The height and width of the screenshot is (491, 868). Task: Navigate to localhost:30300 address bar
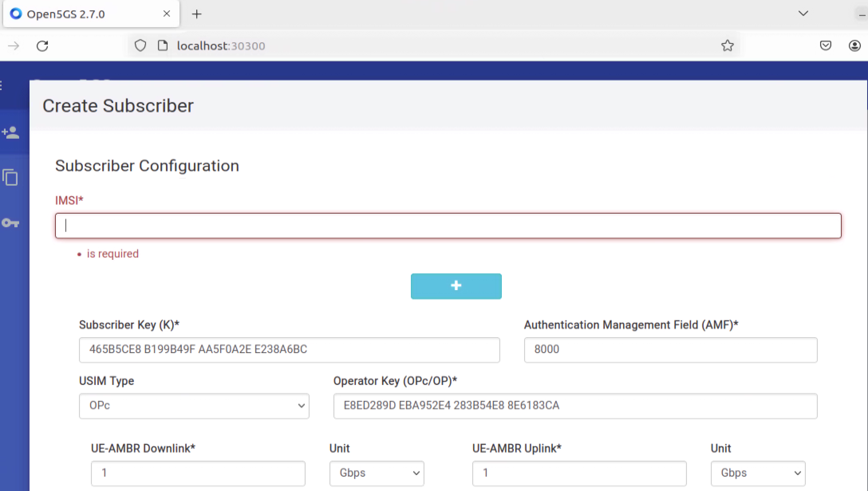point(221,46)
